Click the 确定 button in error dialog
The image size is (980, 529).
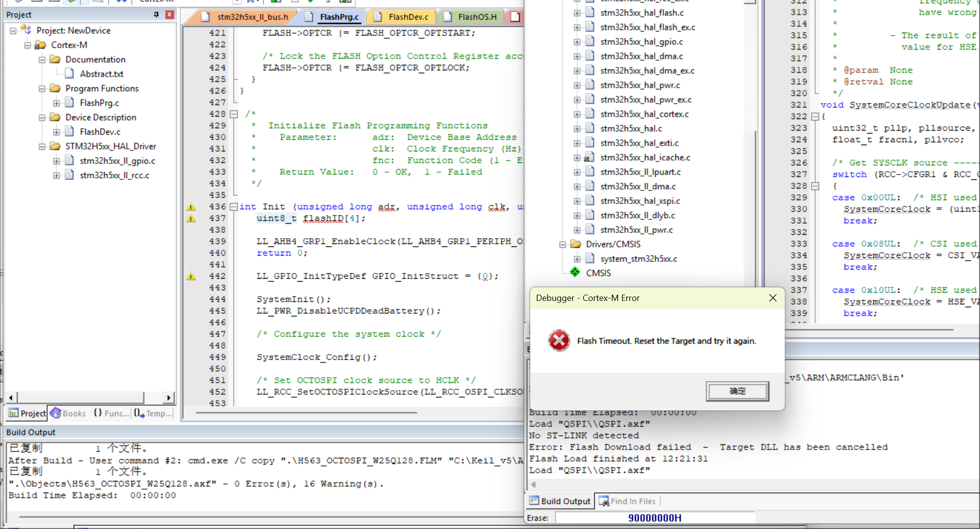tap(737, 391)
